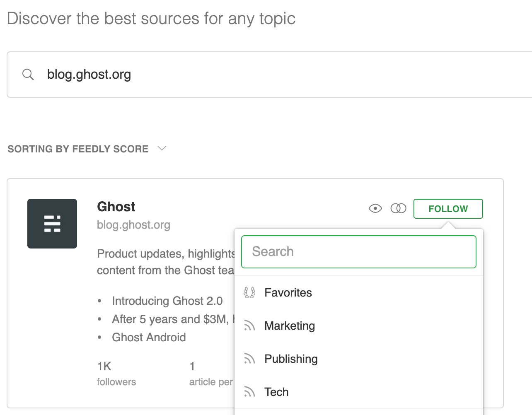Image resolution: width=532 pixels, height=415 pixels.
Task: Open the Introducing Ghost 2.0 article
Action: pos(167,301)
